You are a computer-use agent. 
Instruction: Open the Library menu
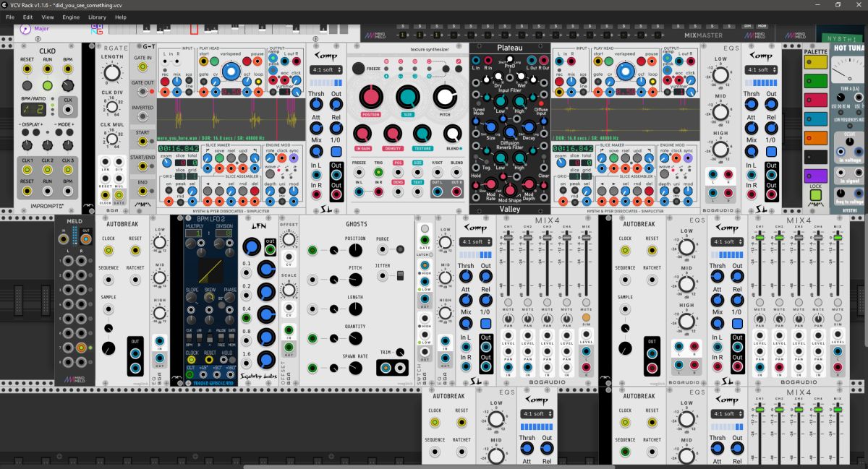tap(97, 17)
